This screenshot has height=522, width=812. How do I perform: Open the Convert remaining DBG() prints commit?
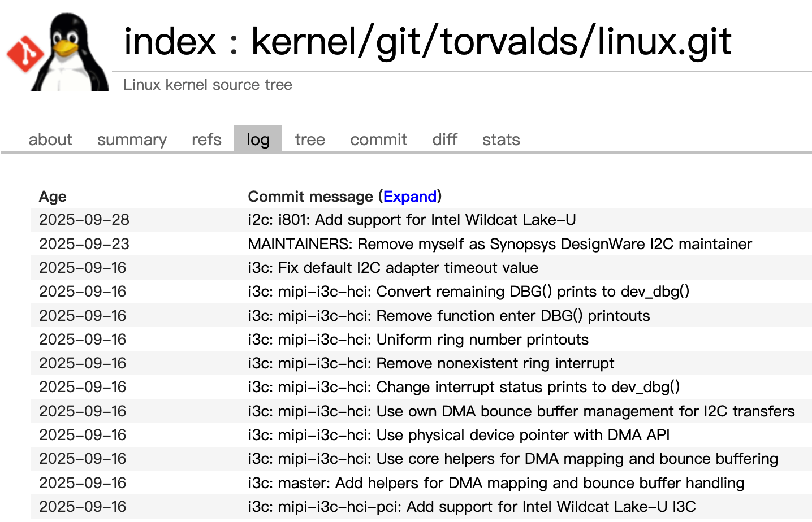tap(468, 292)
